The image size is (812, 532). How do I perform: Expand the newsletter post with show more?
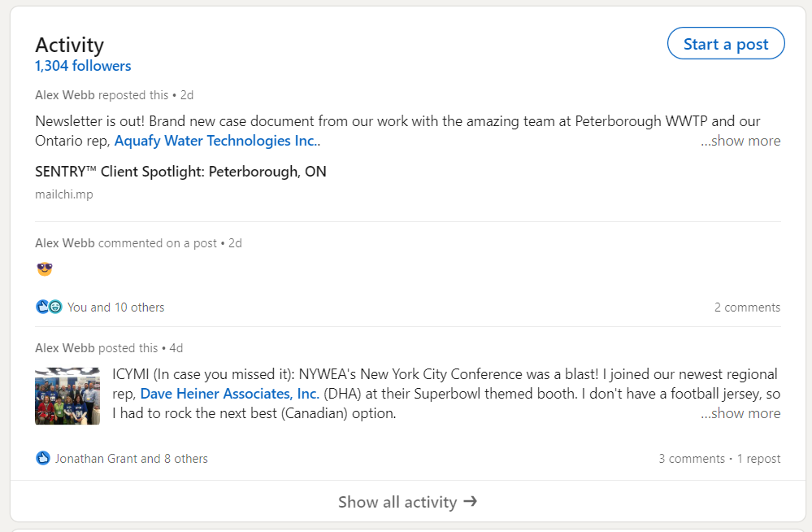point(740,141)
